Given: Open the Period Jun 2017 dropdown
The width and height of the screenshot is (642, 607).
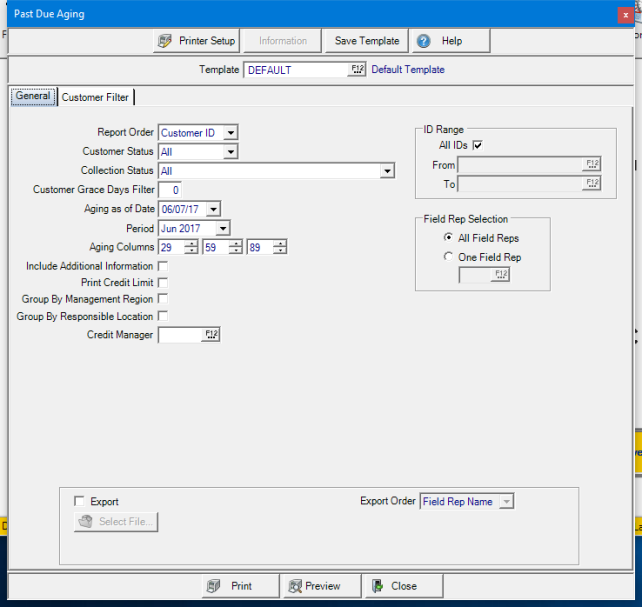Looking at the screenshot, I should (223, 228).
